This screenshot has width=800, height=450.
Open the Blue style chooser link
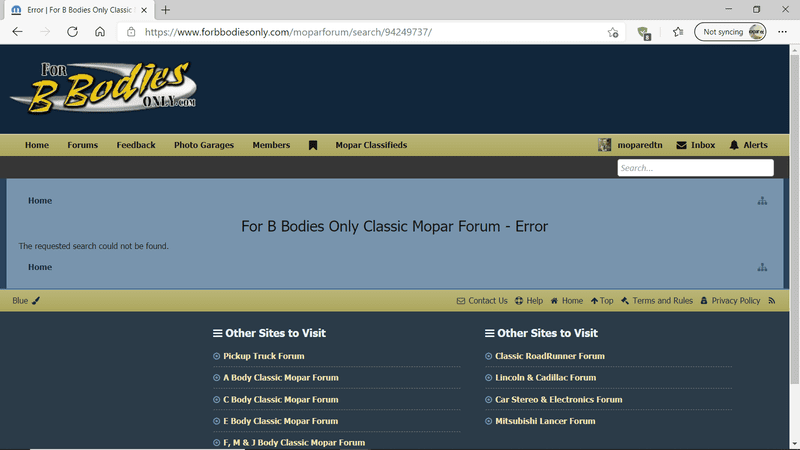20,301
